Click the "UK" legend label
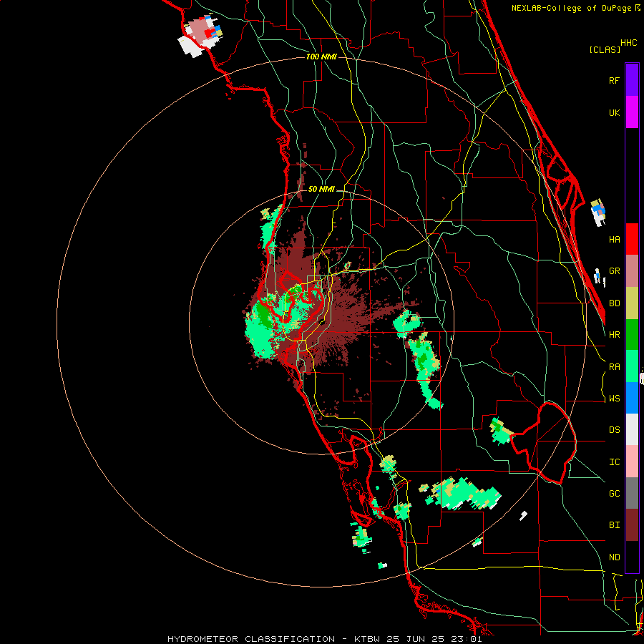 point(614,112)
